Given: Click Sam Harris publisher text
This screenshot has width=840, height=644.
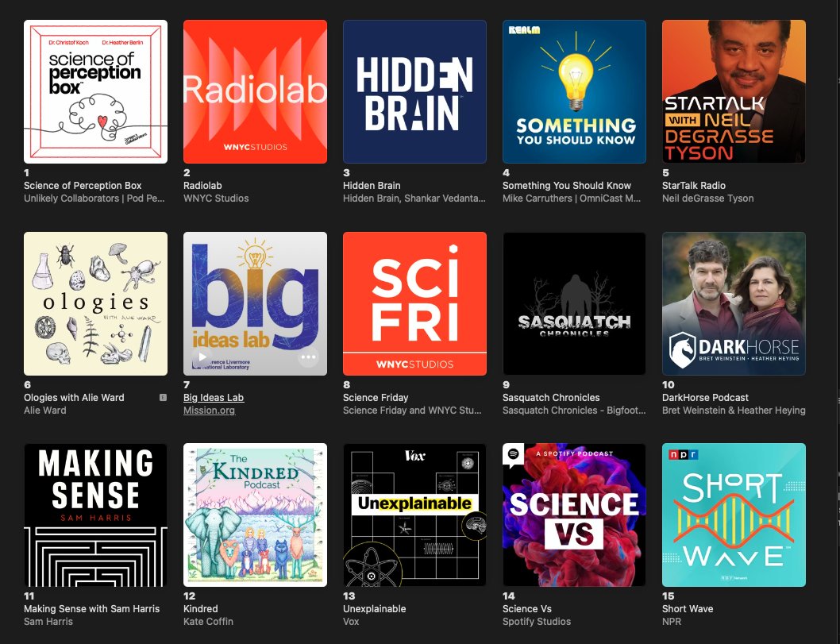Looking at the screenshot, I should click(48, 622).
